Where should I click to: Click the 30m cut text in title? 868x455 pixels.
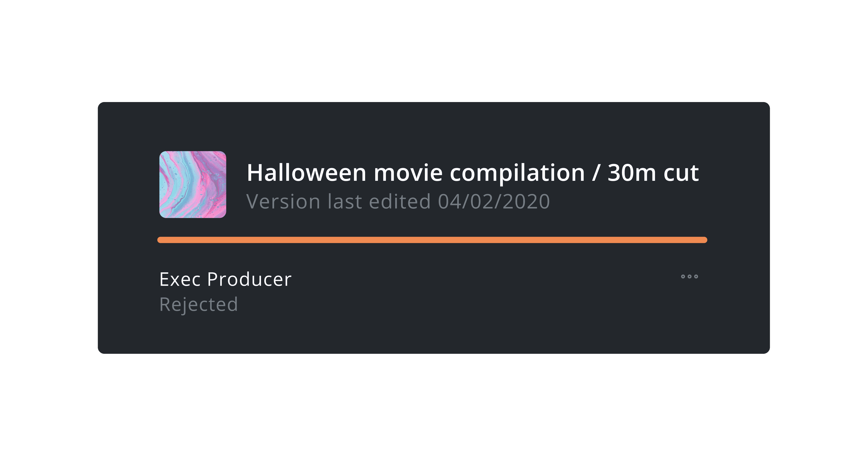(x=653, y=173)
